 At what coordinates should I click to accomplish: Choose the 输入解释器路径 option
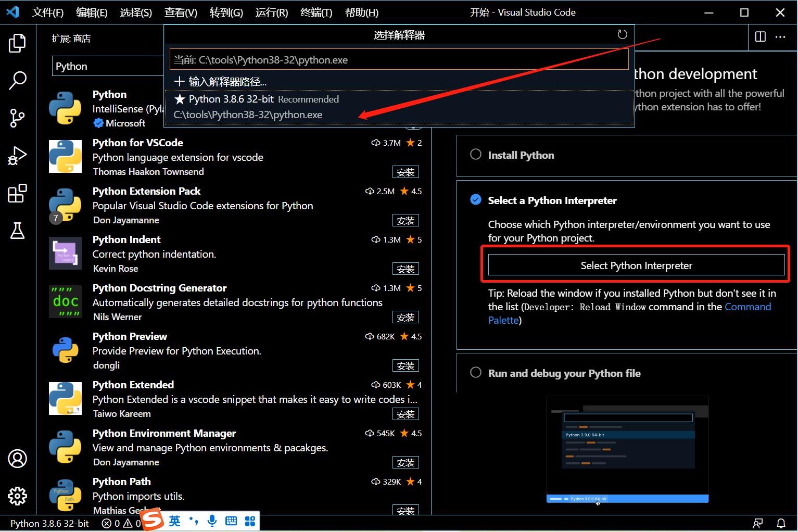[399, 81]
